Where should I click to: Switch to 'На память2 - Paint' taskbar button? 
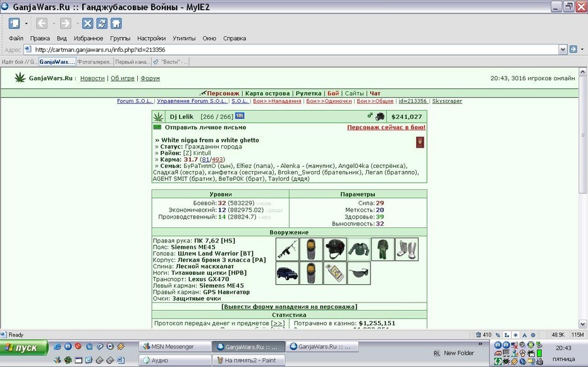tap(248, 360)
